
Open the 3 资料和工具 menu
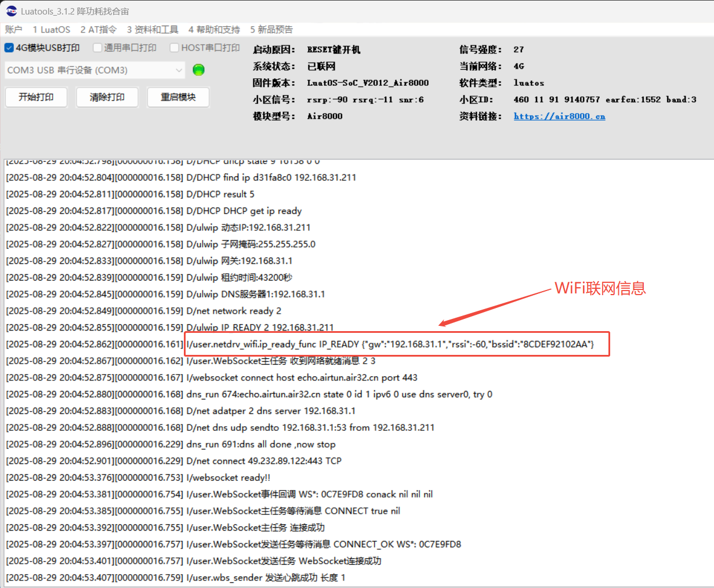click(153, 30)
